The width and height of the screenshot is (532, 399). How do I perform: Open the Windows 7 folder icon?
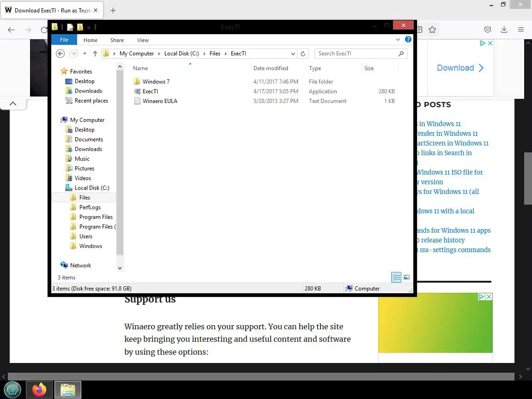tap(137, 81)
